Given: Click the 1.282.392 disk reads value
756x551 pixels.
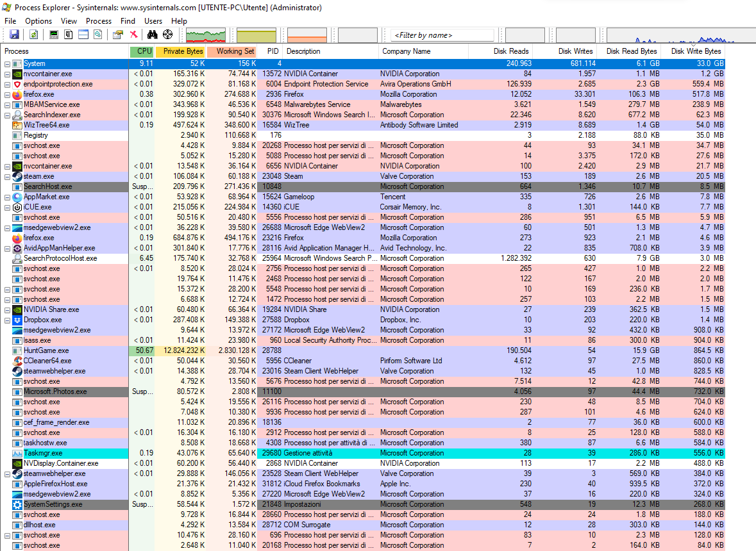Looking at the screenshot, I should tap(516, 258).
